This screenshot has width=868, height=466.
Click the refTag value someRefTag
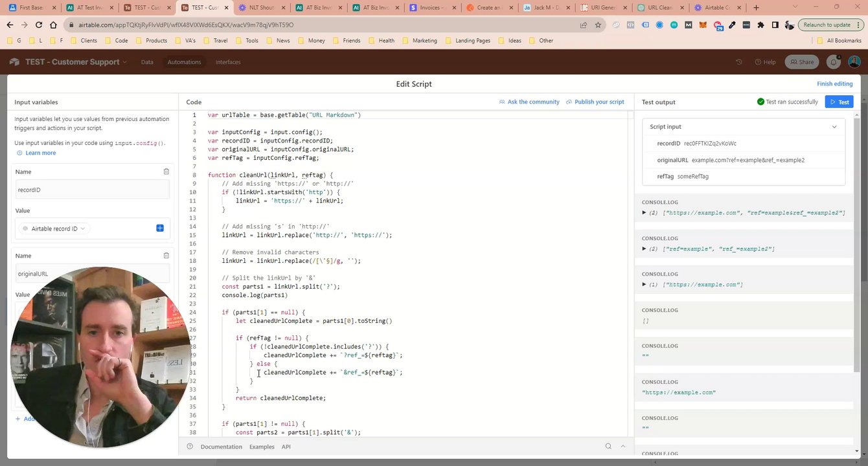692,176
